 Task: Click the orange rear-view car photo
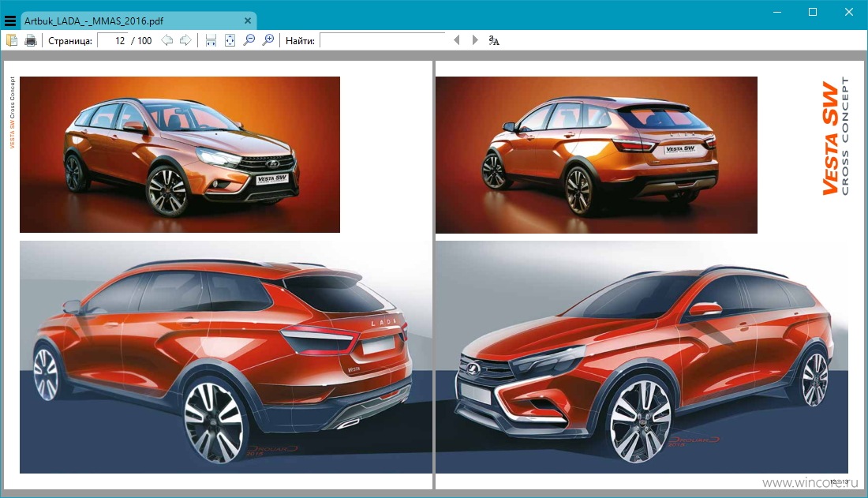coord(597,155)
